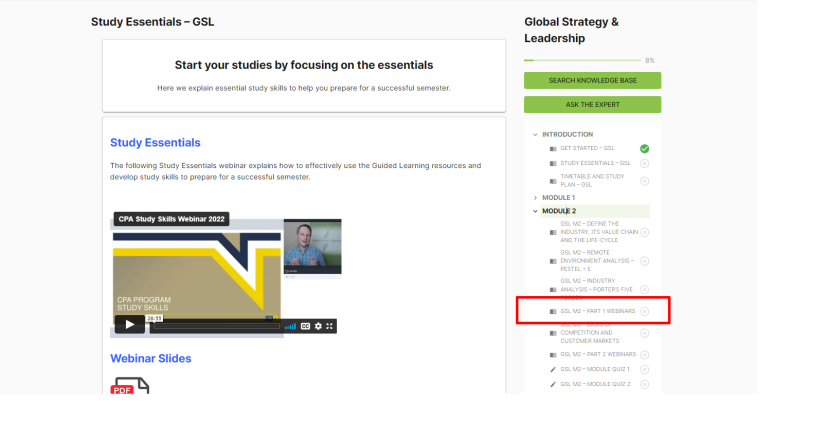Click completion circle for Timetable and Study Plan
The image size is (814, 427).
(644, 181)
